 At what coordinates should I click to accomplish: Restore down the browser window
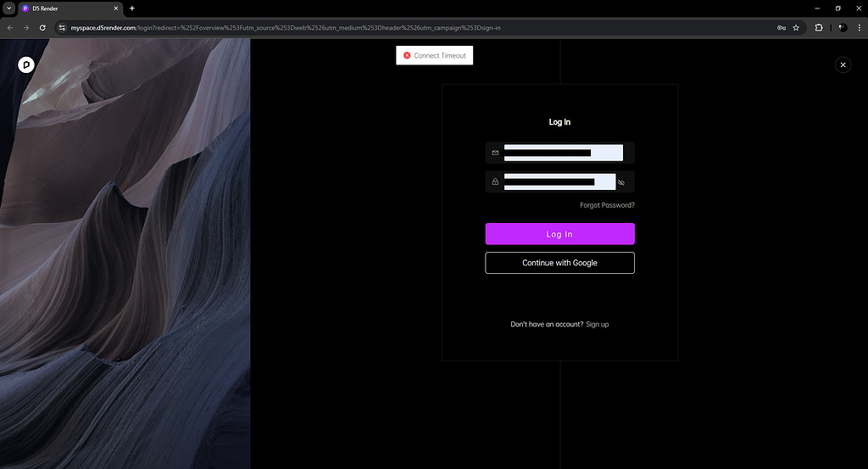pyautogui.click(x=838, y=8)
